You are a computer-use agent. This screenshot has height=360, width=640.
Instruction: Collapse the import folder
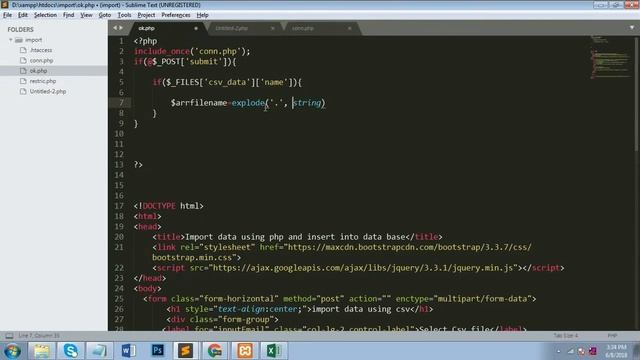click(11, 40)
